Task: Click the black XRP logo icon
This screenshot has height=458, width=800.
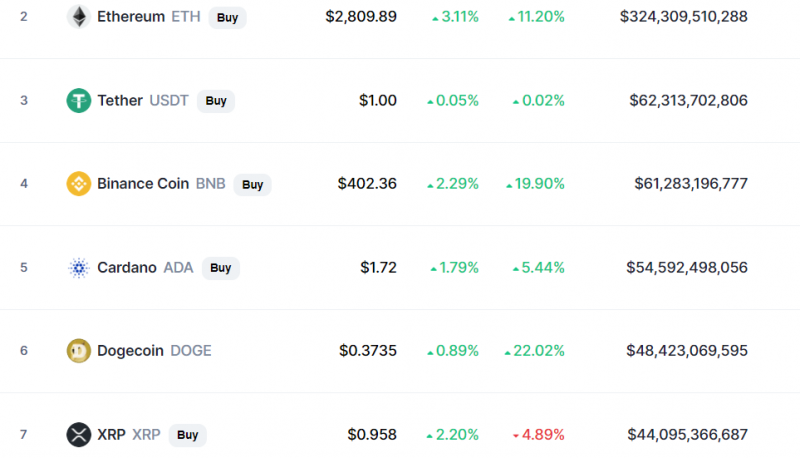Action: click(79, 435)
